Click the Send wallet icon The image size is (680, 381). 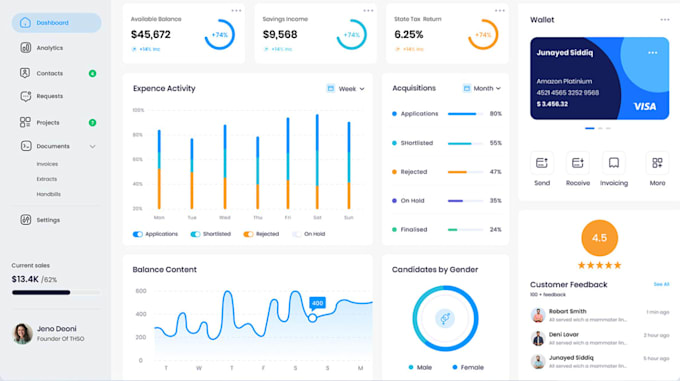[542, 163]
